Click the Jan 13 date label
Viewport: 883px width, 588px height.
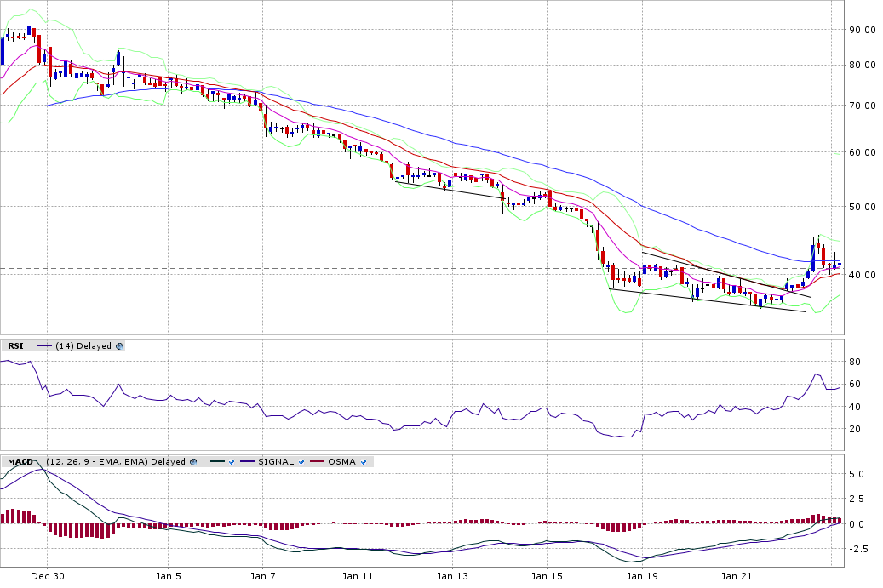(452, 576)
